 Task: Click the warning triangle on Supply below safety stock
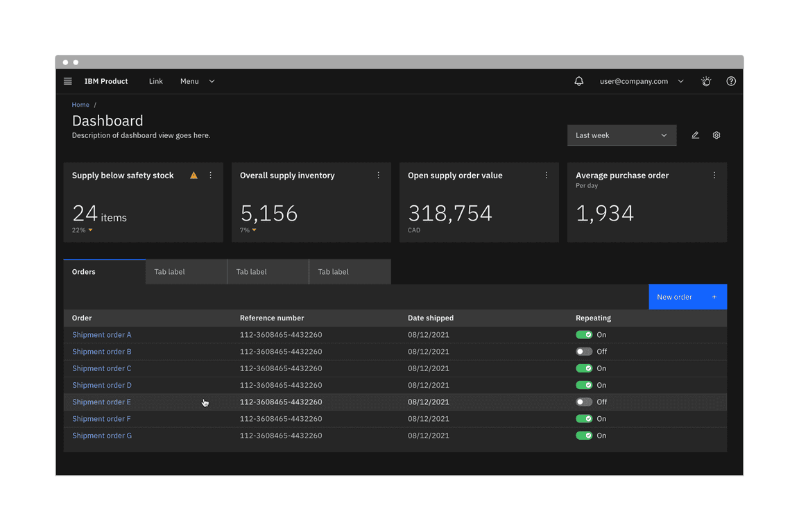tap(194, 175)
